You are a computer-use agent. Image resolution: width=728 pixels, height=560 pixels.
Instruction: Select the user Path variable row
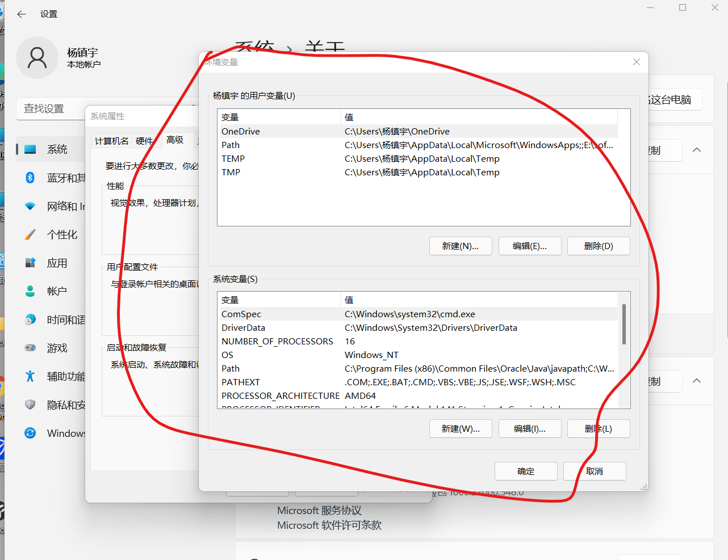417,145
